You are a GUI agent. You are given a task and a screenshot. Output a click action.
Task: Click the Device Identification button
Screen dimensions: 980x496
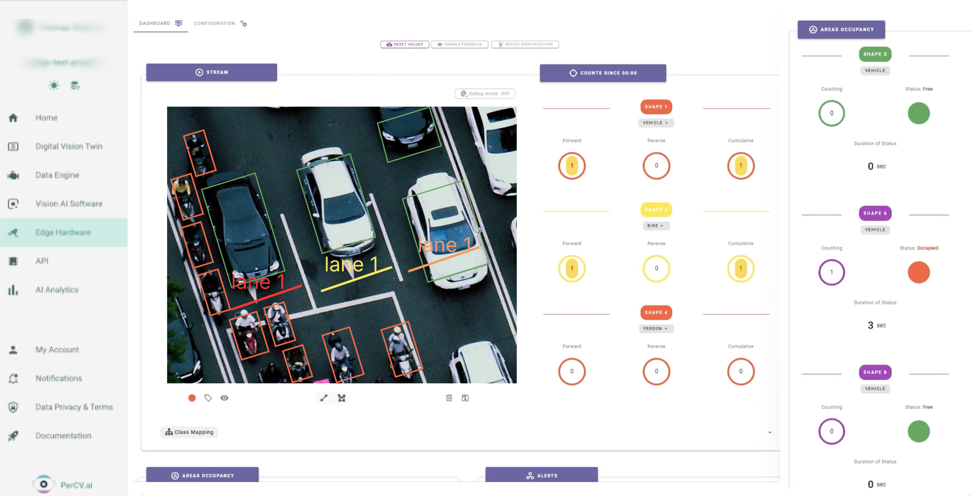(x=525, y=44)
